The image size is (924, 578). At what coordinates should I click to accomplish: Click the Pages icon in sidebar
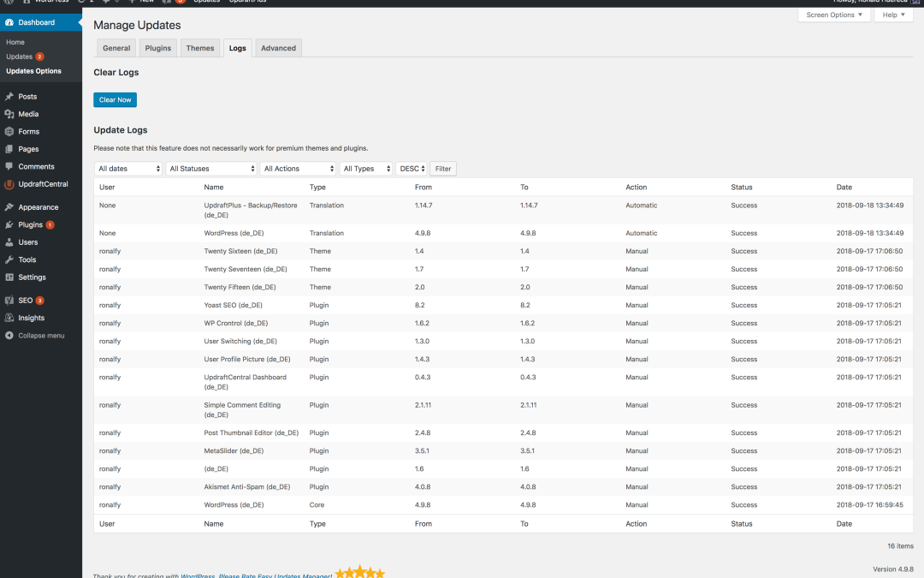(x=9, y=149)
